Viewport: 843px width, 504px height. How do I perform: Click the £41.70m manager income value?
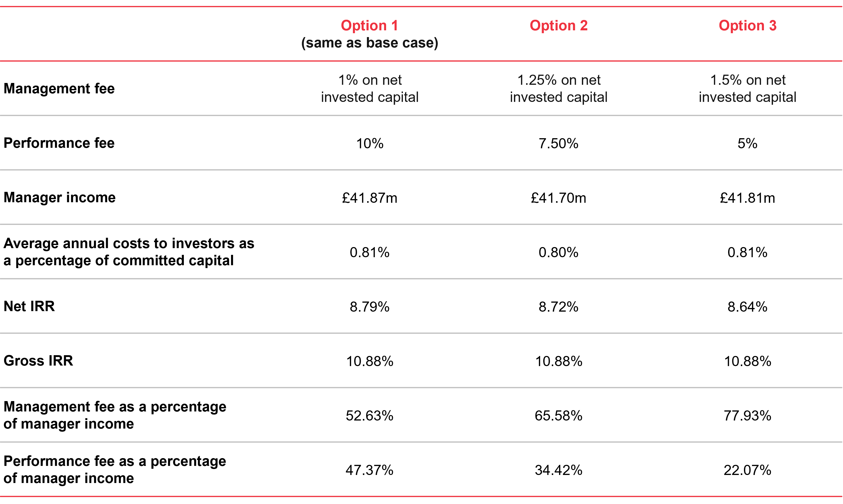558,198
